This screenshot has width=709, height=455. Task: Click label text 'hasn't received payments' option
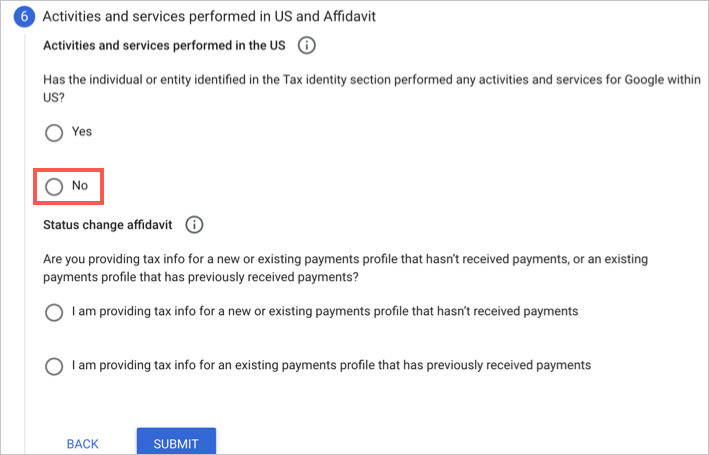(325, 312)
